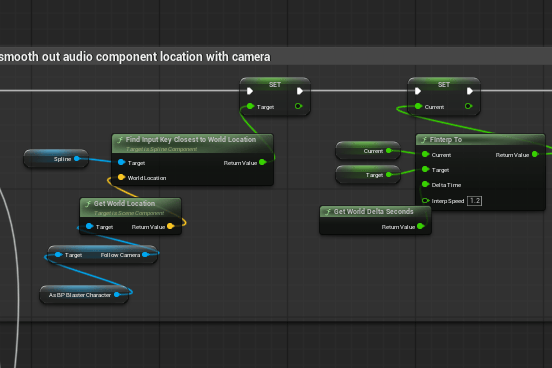Screen dimensions: 552x368
Task: Click the first SET node's output execution pin
Action: click(x=300, y=91)
